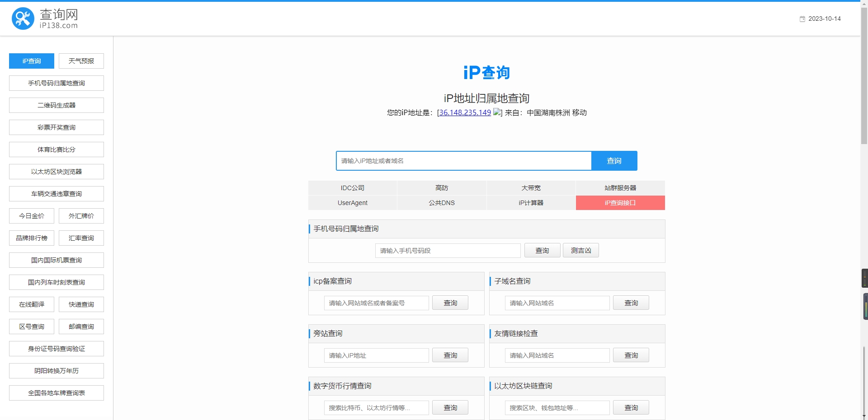Open the 站群服务器 link

point(620,188)
